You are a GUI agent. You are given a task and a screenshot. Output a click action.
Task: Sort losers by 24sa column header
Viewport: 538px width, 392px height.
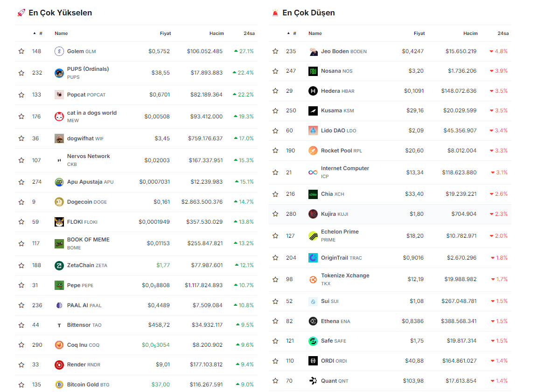[503, 34]
